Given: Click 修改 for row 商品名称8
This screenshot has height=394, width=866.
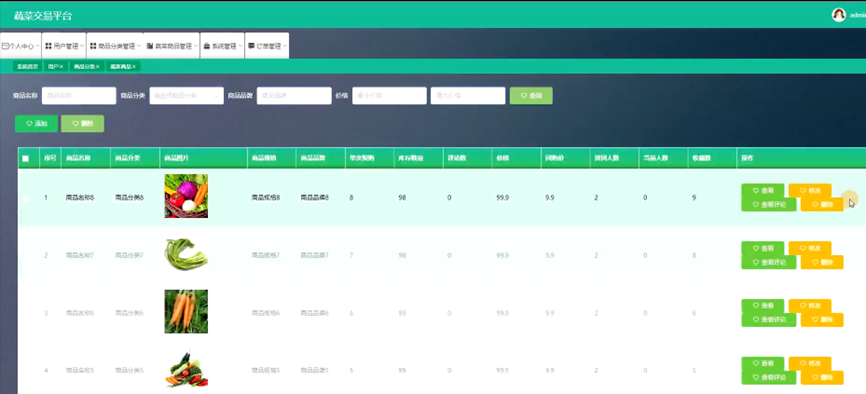Looking at the screenshot, I should [x=810, y=190].
